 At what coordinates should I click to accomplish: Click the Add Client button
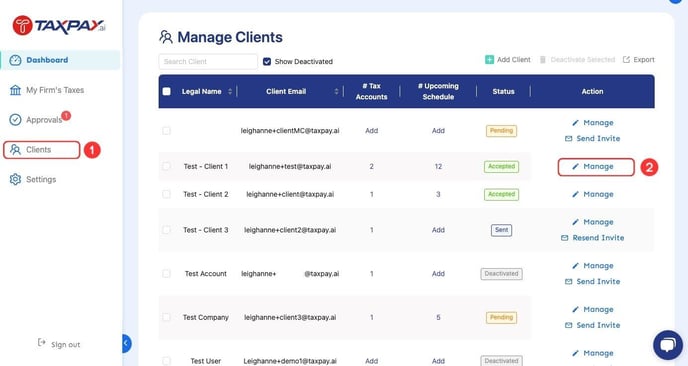[508, 60]
